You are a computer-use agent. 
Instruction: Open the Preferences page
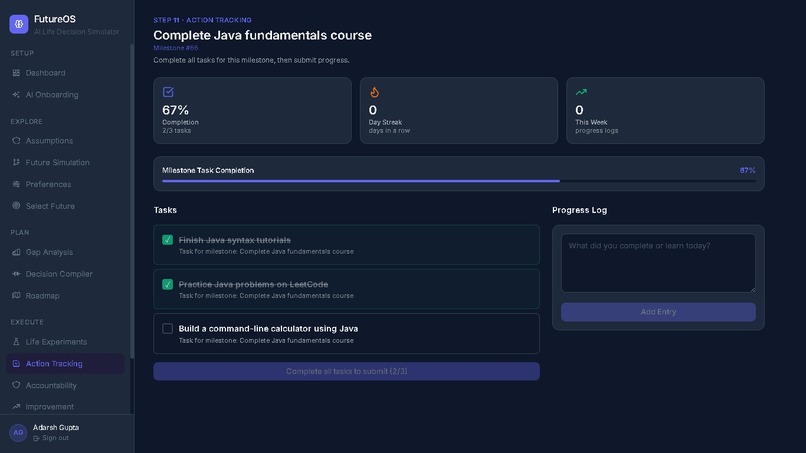pos(65,184)
